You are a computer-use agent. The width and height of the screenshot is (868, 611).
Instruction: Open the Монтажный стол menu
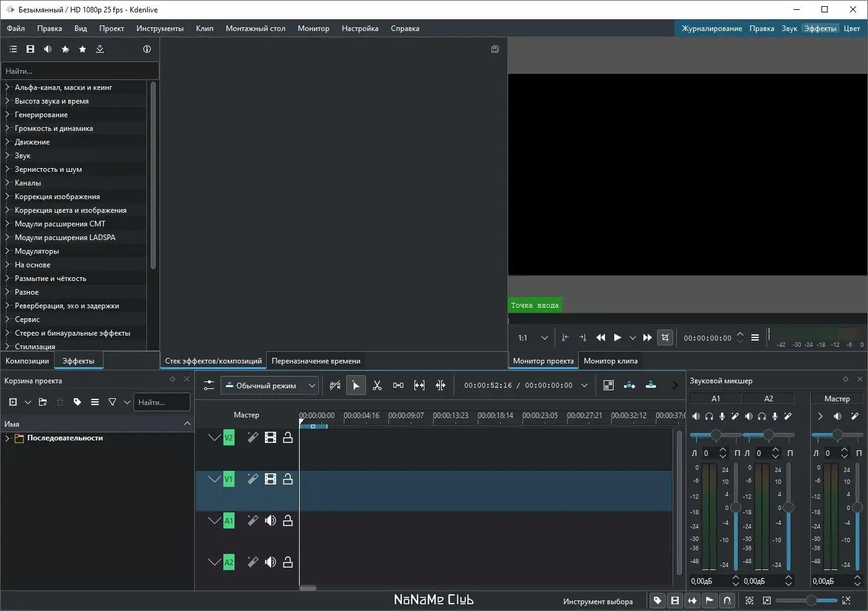255,29
